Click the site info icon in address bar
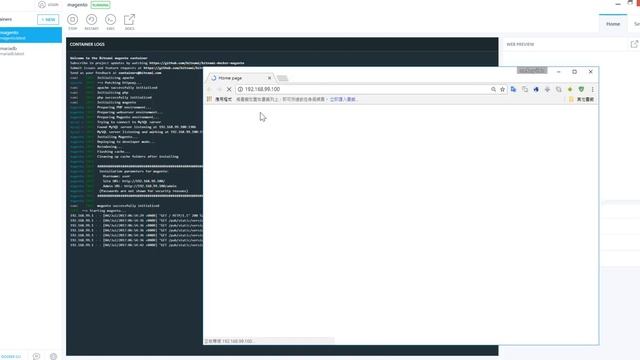The width and height of the screenshot is (640, 360). point(240,89)
